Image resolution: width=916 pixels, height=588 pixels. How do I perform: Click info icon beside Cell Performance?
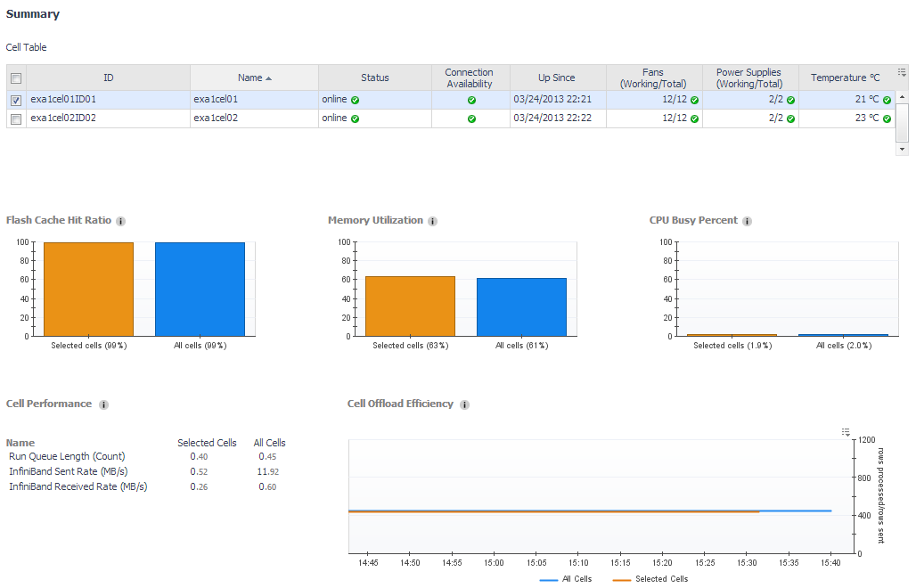[103, 404]
